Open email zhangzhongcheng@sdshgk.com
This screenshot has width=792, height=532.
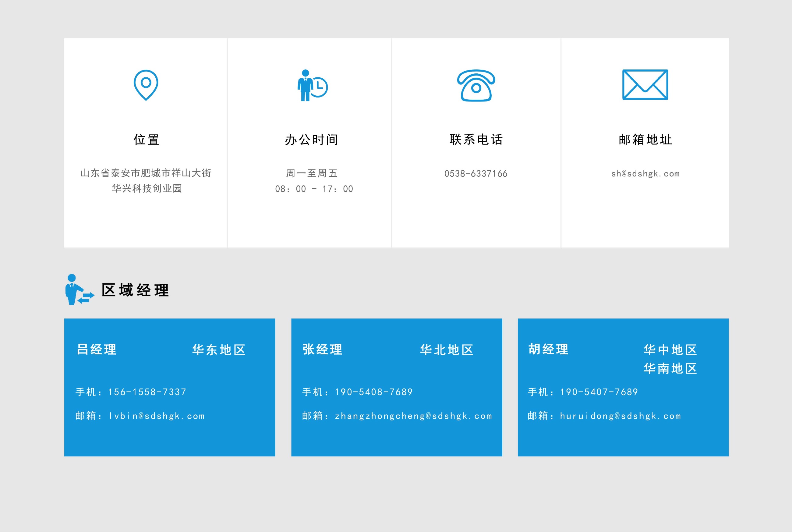click(x=413, y=416)
